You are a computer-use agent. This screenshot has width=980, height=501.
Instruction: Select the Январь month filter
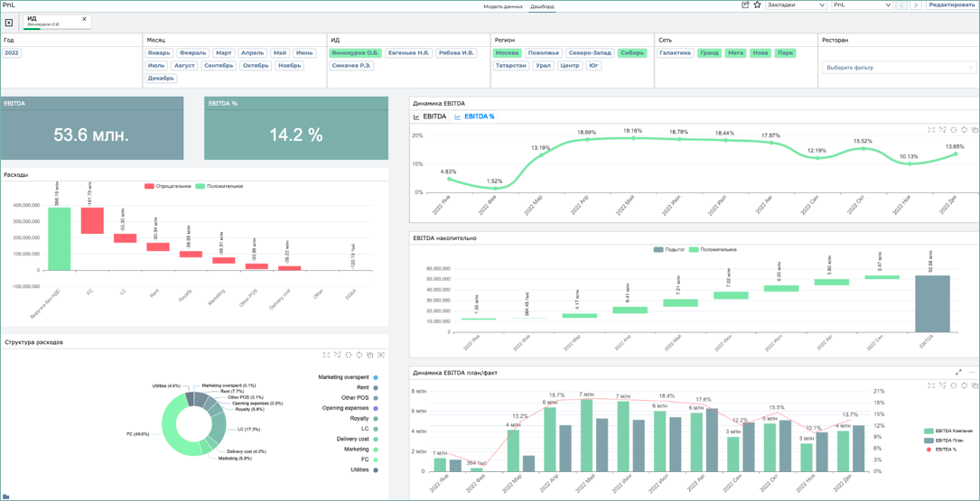pyautogui.click(x=159, y=53)
